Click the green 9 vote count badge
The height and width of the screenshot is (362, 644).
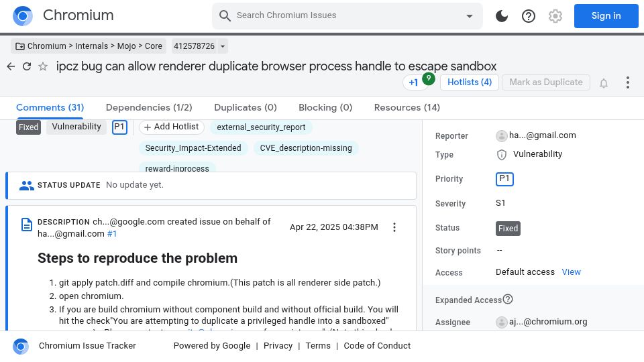pyautogui.click(x=429, y=78)
